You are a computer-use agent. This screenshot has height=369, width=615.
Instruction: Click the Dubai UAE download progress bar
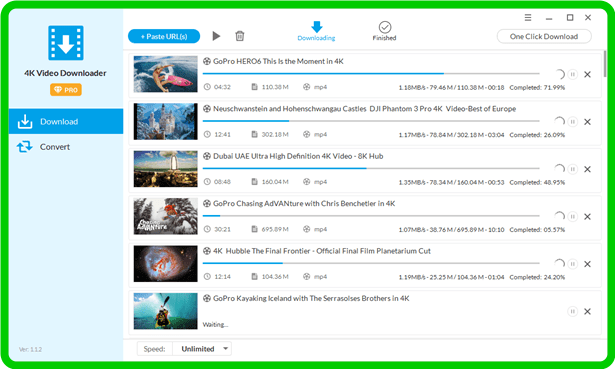coord(371,168)
